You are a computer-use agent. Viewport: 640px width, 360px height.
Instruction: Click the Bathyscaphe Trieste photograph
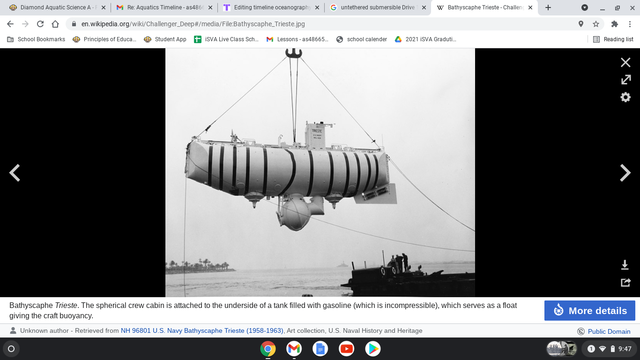point(320,172)
